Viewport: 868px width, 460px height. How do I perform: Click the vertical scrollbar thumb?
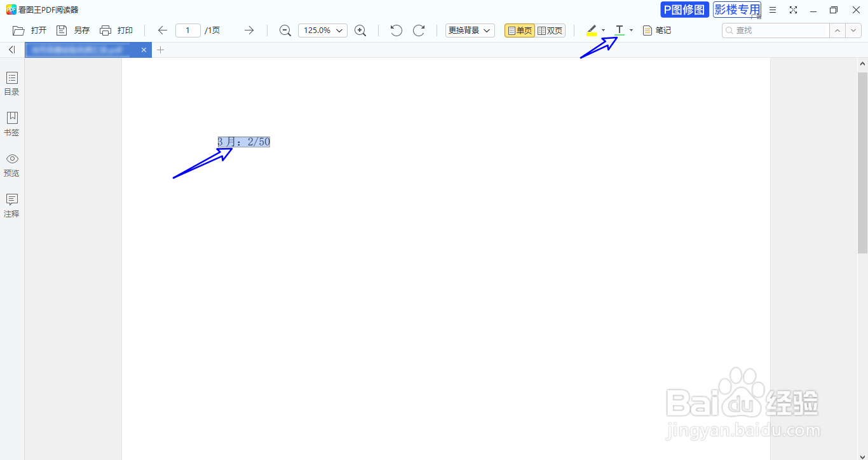coord(862,162)
